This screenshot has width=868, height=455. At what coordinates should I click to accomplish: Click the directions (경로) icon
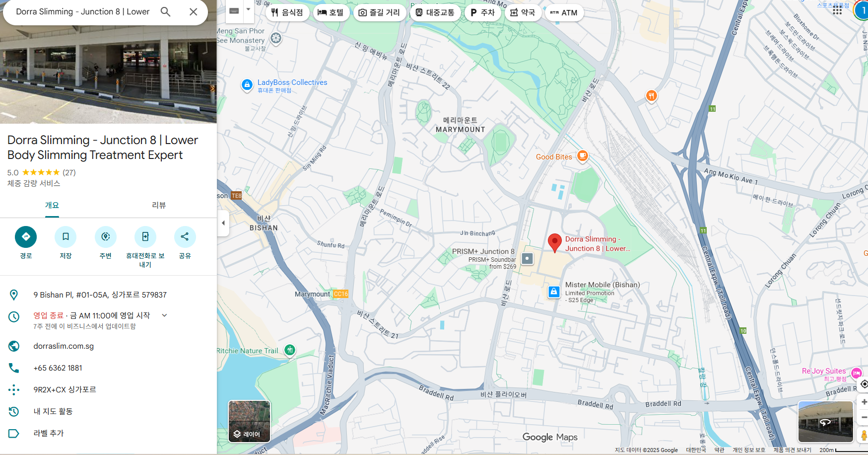pos(26,237)
